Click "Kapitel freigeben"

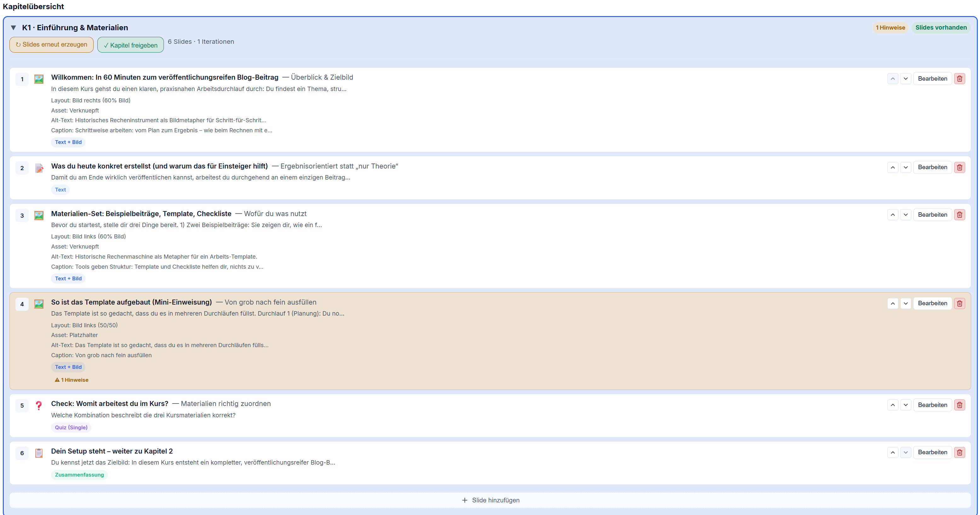[x=130, y=44]
